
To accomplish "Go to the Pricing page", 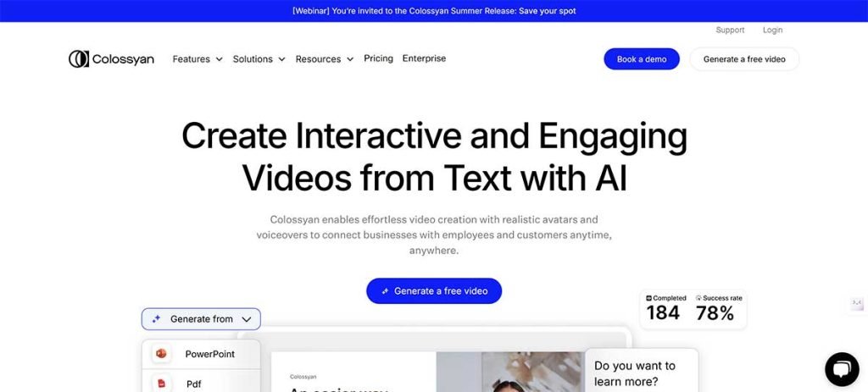I will (x=378, y=58).
